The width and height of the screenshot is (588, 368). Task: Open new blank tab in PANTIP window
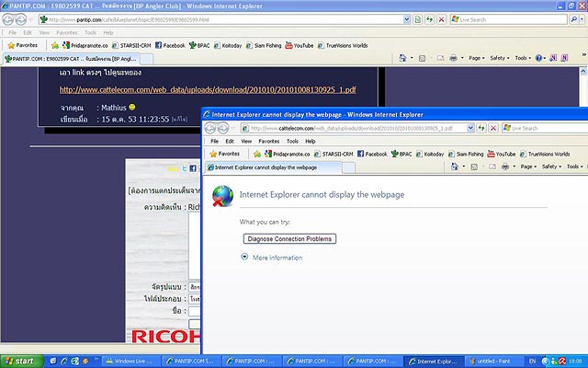(146, 59)
